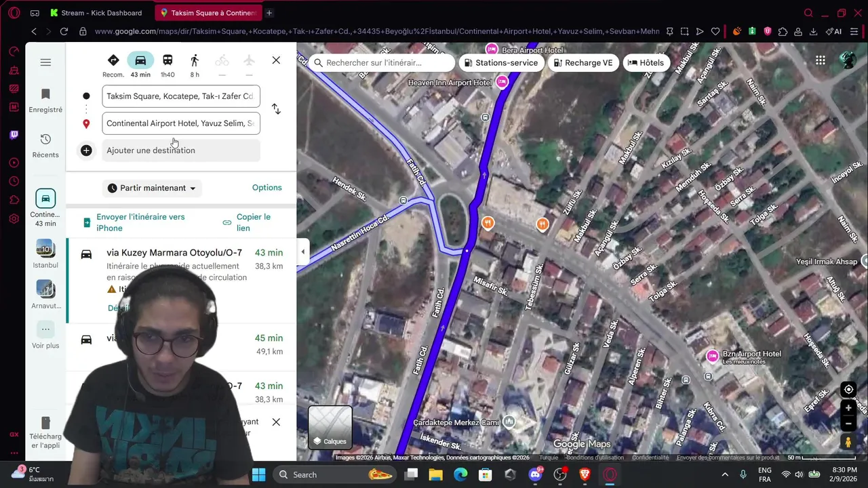Open the Google apps grid

pos(821,60)
